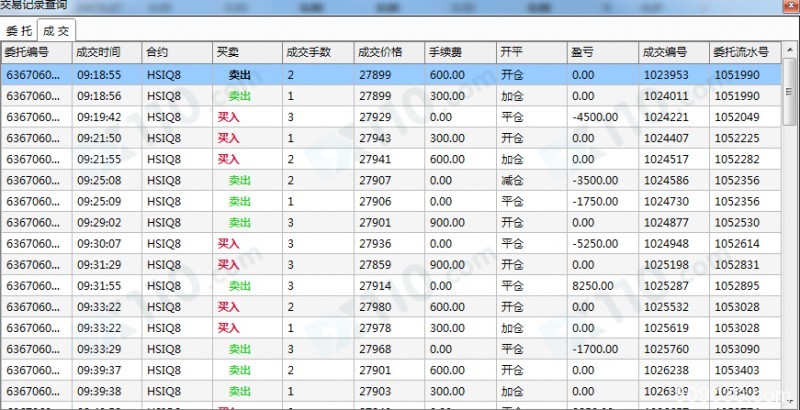Click the 买入 cell in the 09:30:07 row

pos(229,244)
